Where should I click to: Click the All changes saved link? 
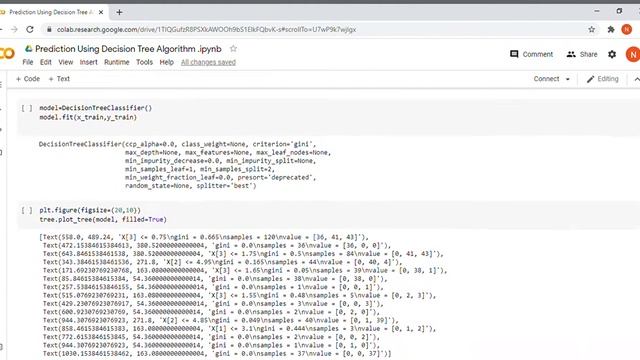[208, 62]
